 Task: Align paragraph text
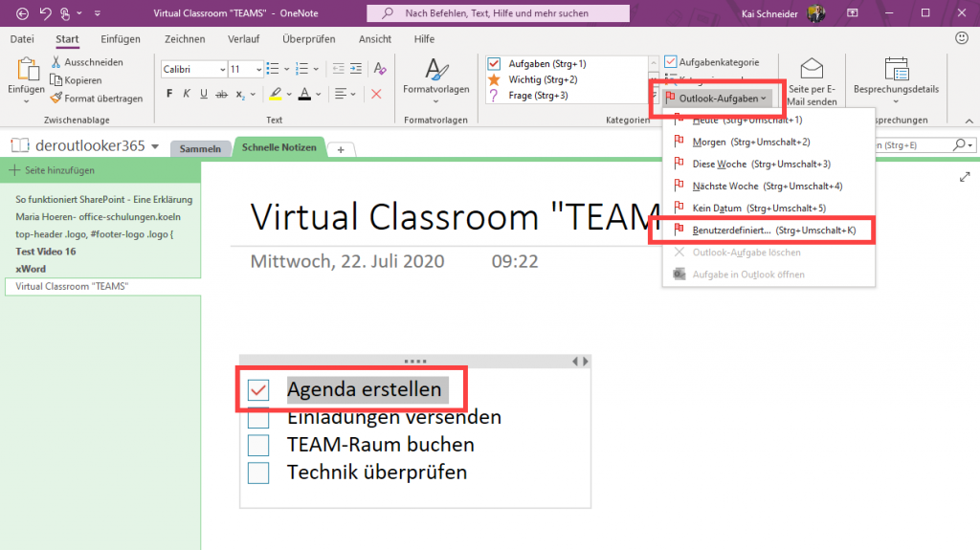pos(341,94)
